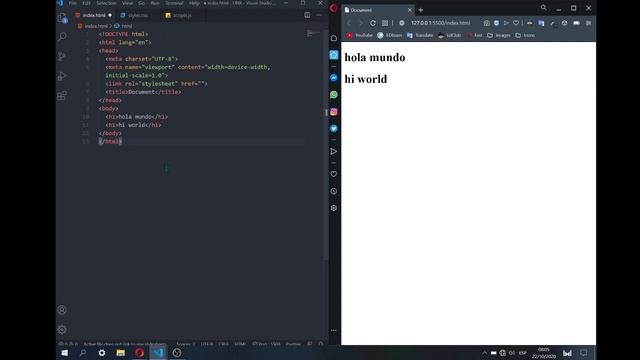Image resolution: width=640 pixels, height=360 pixels.
Task: Open the VS Code Explorer view
Action: tap(62, 18)
